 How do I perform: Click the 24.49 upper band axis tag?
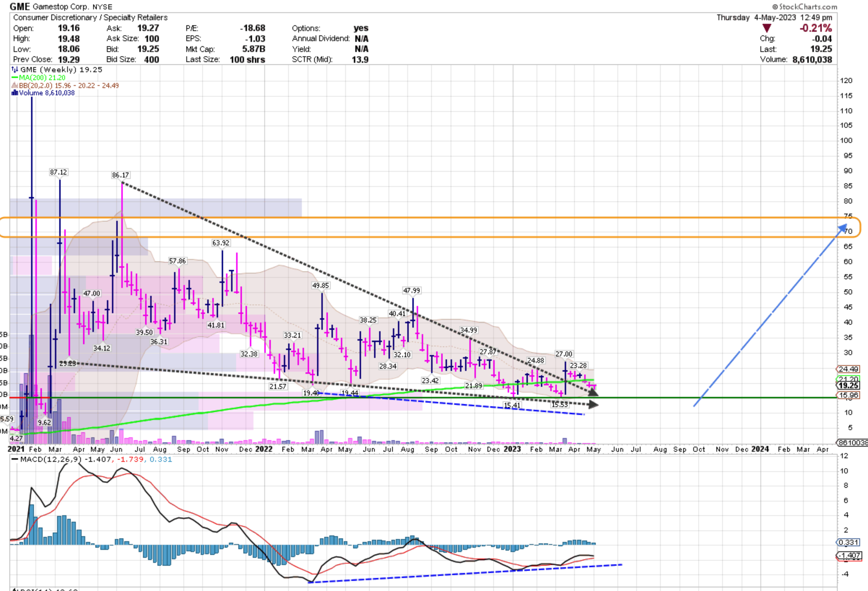[x=848, y=369]
